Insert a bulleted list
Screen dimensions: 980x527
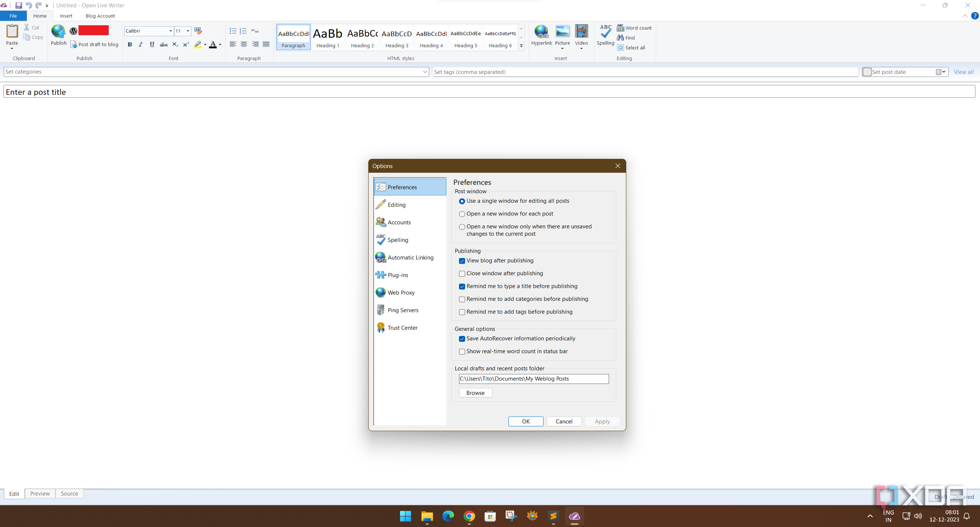click(x=233, y=31)
